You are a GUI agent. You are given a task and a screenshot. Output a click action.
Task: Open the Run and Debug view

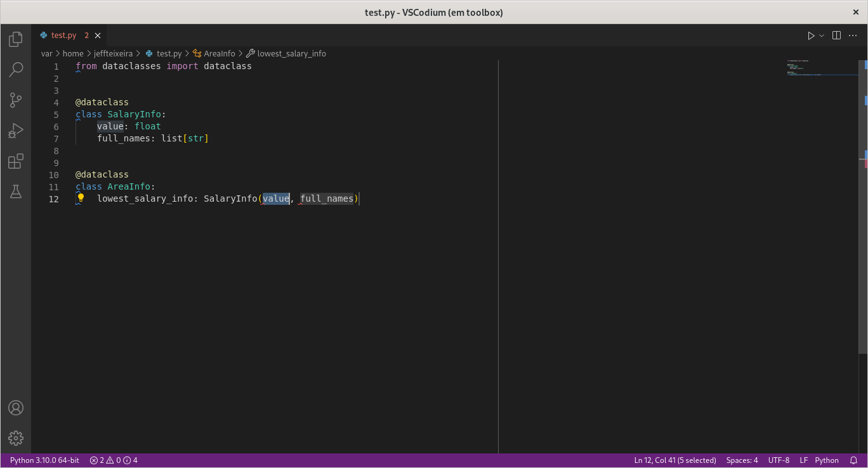(x=15, y=131)
